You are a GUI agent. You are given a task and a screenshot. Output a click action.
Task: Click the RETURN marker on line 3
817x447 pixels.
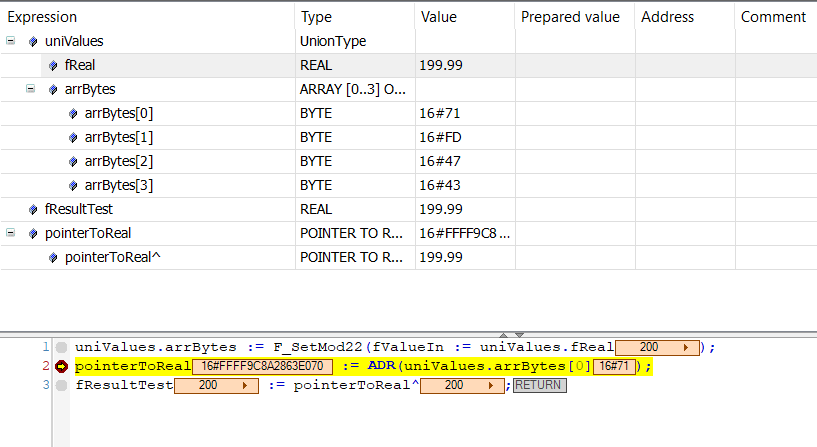click(x=539, y=385)
